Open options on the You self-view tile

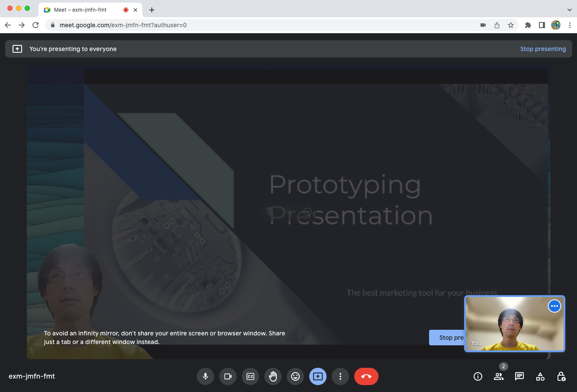click(555, 306)
